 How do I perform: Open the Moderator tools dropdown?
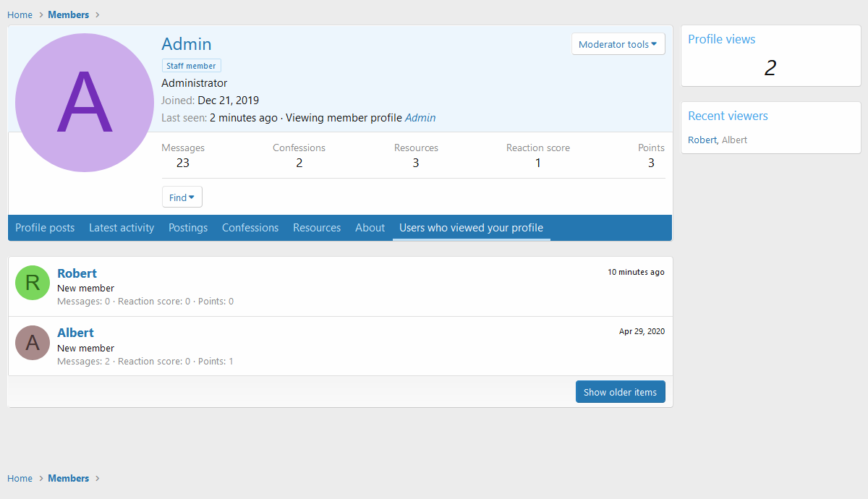pyautogui.click(x=618, y=44)
